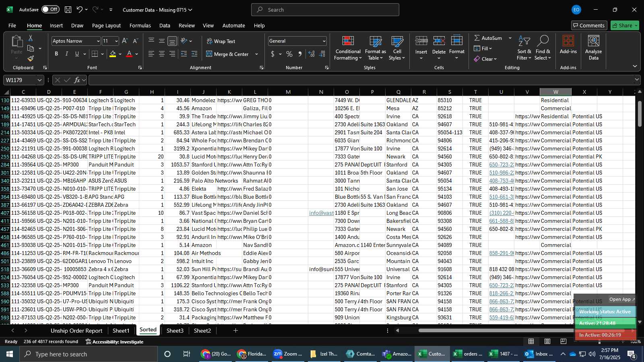The height and width of the screenshot is (362, 644).
Task: Click Analyze Data
Action: [x=593, y=48]
